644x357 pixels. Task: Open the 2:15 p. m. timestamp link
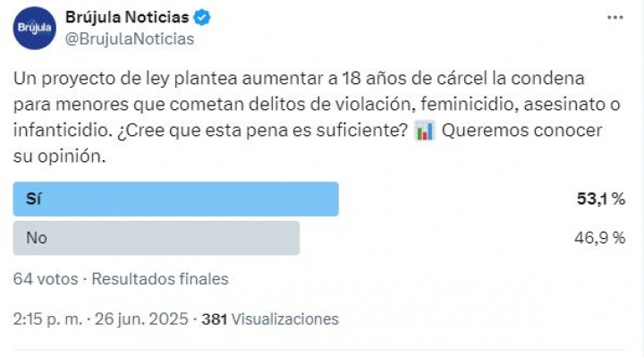pos(47,319)
